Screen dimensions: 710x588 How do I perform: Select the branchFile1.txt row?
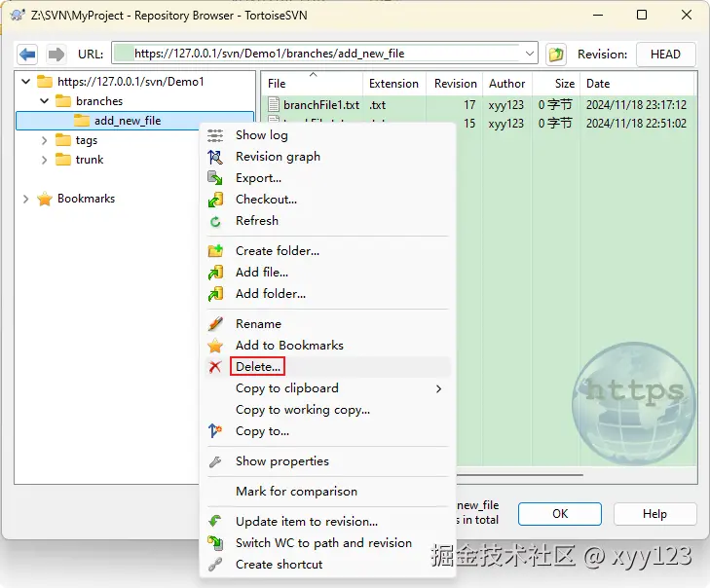(x=477, y=104)
